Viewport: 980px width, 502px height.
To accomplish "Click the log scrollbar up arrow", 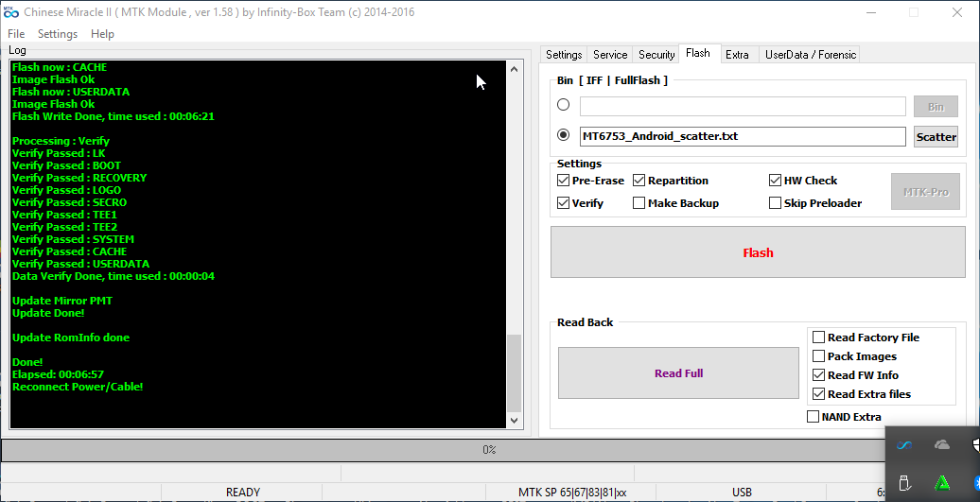I will tap(514, 69).
